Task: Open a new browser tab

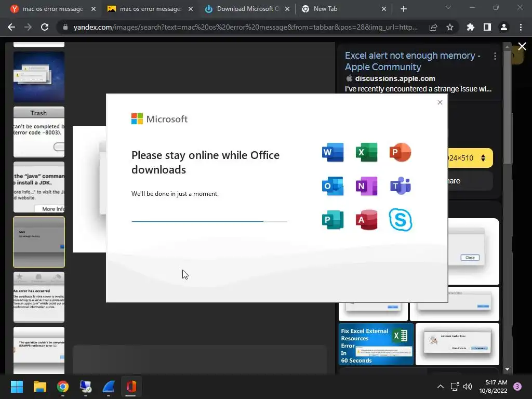Action: tap(403, 9)
